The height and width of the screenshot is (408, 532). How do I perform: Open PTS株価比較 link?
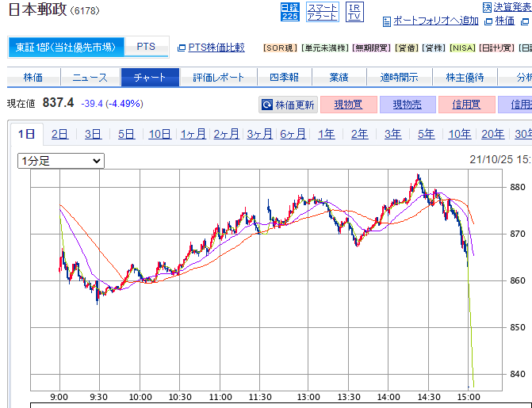click(x=216, y=48)
